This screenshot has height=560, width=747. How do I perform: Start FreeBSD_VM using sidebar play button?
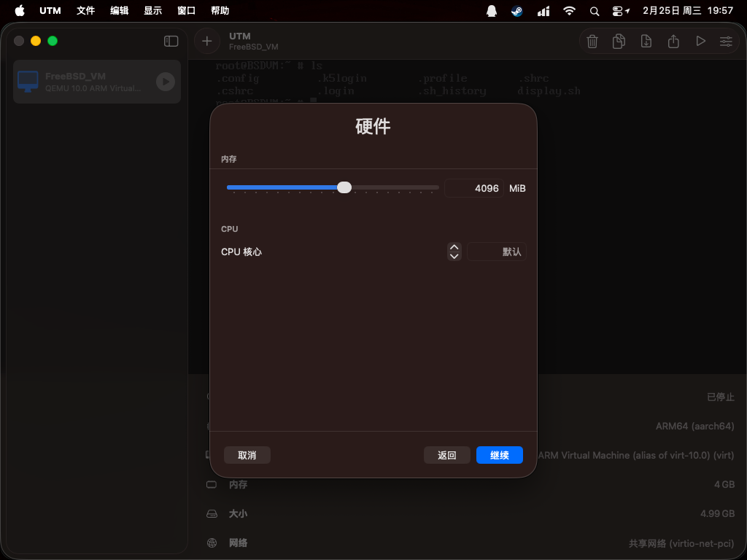(x=166, y=82)
